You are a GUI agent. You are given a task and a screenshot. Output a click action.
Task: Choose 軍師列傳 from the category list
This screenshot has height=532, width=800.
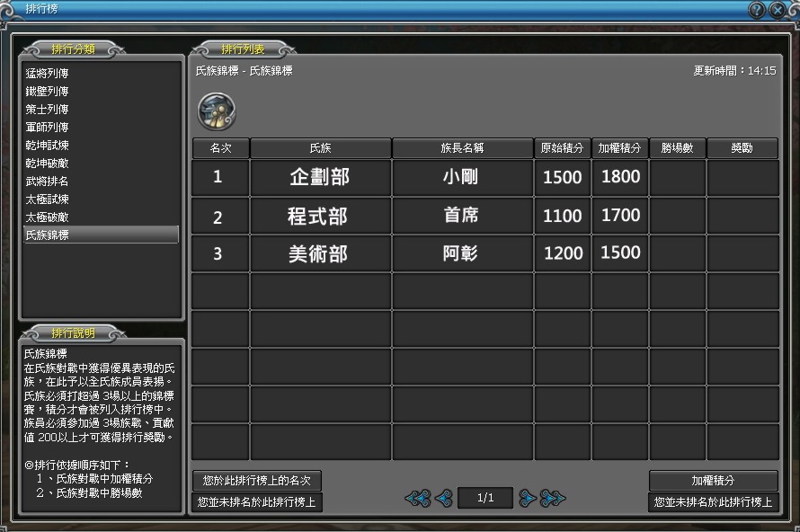tap(48, 128)
